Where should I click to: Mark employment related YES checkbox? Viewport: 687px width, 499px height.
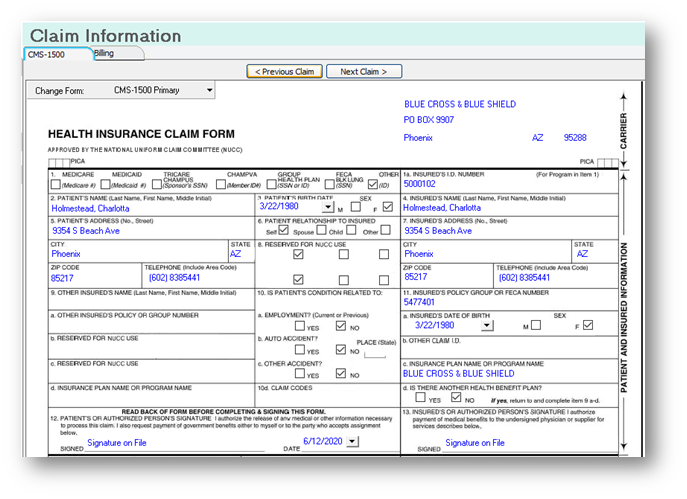[300, 326]
